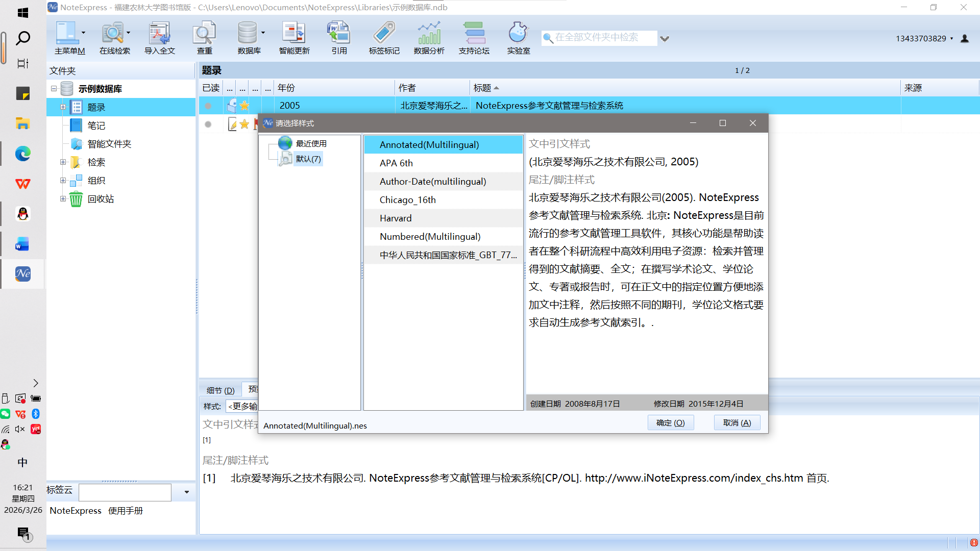Open Microsoft Edge from the taskbar
Screen dimensions: 980x551
(x=23, y=154)
